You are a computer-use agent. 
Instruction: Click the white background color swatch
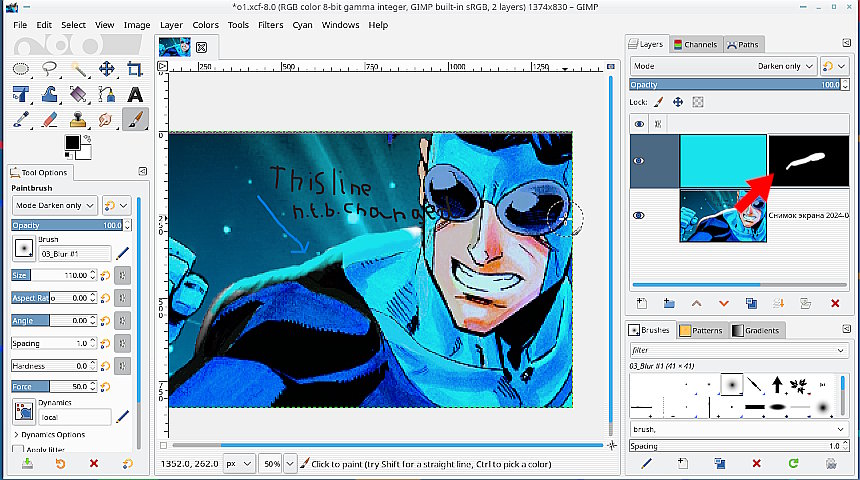(x=85, y=152)
